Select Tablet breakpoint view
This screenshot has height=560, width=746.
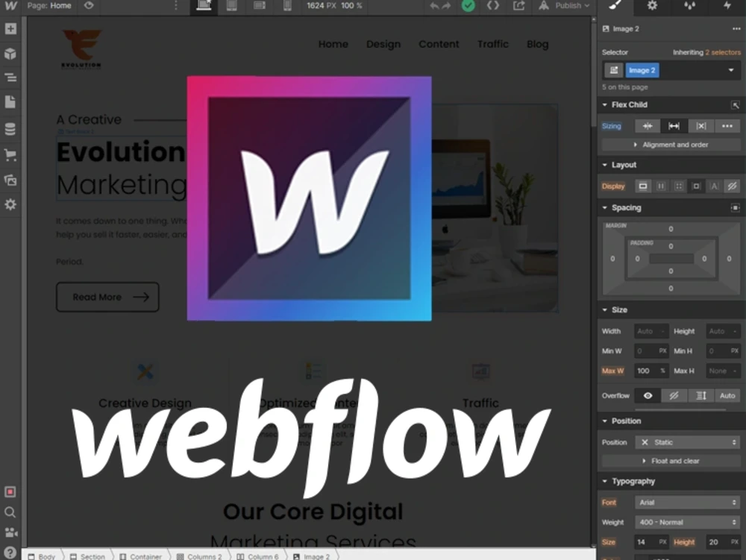pyautogui.click(x=232, y=6)
